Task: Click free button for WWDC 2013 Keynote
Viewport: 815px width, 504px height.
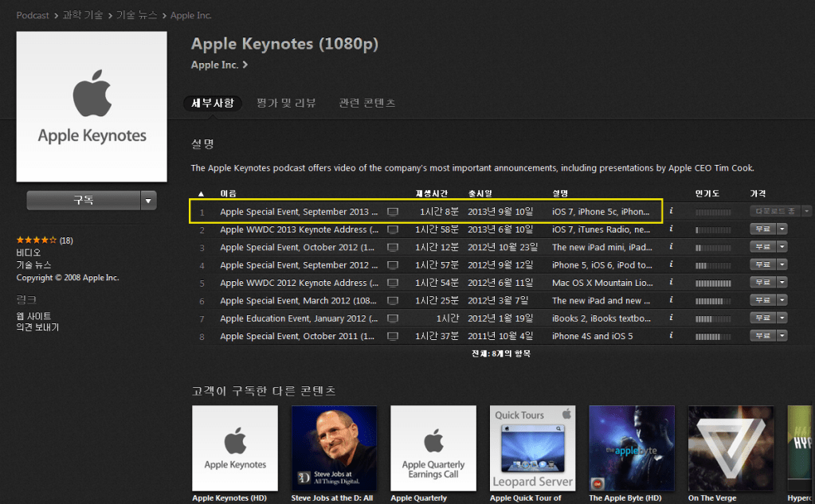Action: point(763,229)
